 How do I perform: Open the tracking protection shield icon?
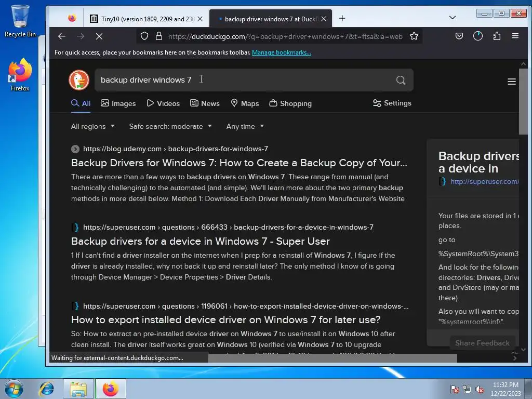coord(144,36)
